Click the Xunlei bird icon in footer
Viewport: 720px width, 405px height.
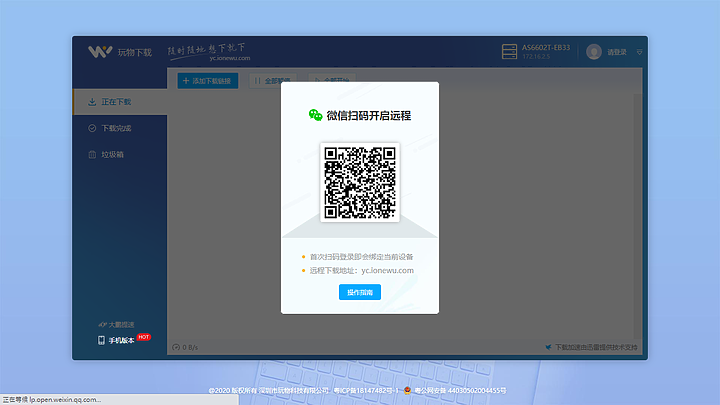pos(548,347)
